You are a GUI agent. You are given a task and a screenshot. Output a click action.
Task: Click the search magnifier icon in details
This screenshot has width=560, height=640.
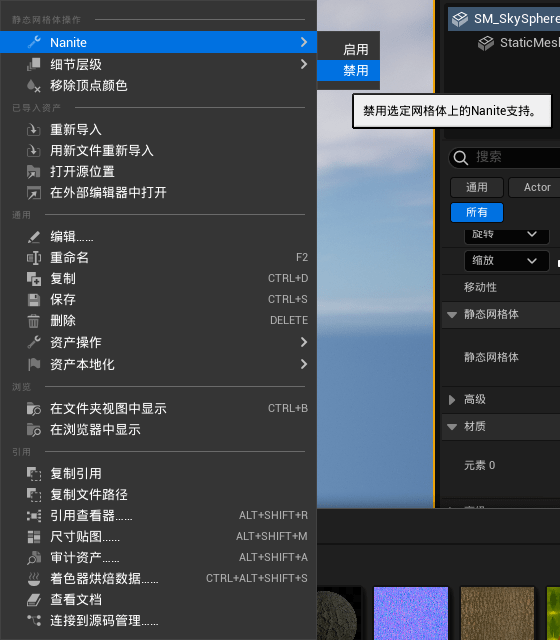(x=461, y=158)
